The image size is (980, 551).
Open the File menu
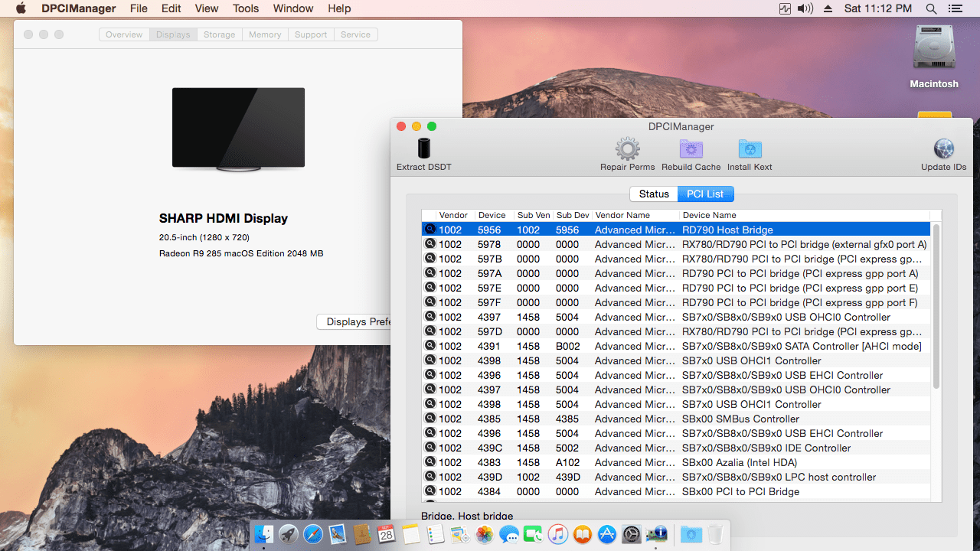tap(139, 8)
